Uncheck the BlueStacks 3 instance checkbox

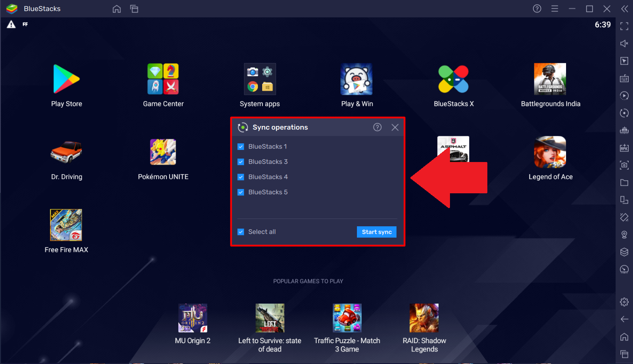pyautogui.click(x=240, y=162)
